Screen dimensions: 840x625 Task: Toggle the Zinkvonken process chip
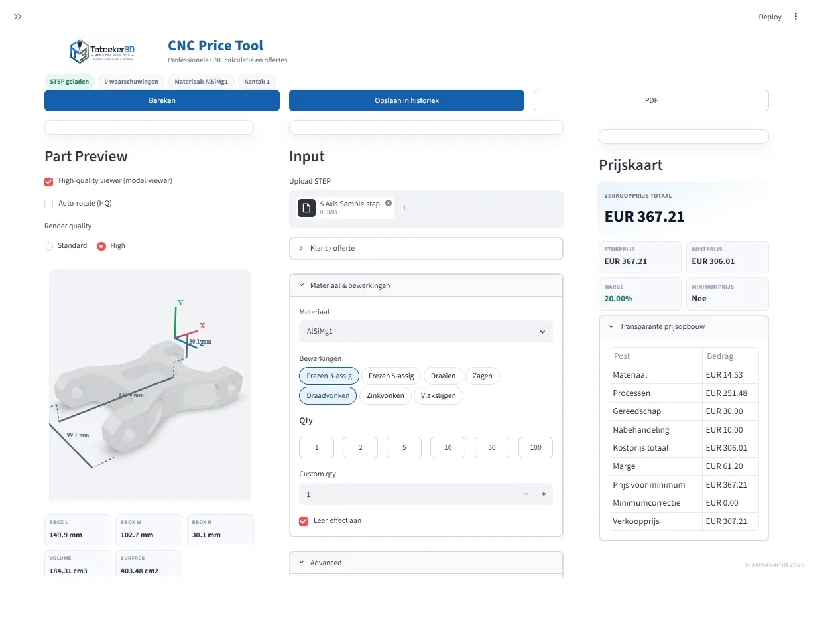pyautogui.click(x=385, y=396)
